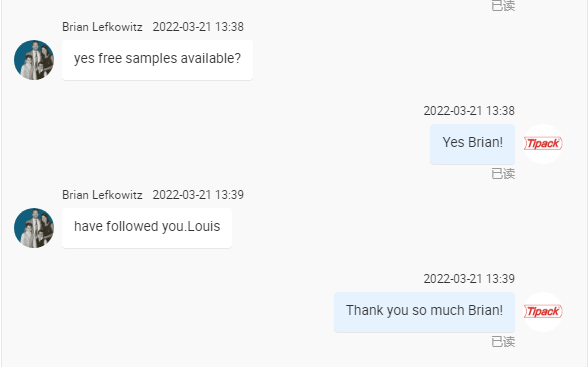Click the 13:39 timestamp beside Brian Lefkowitz's name
588x367 pixels.
coord(198,195)
